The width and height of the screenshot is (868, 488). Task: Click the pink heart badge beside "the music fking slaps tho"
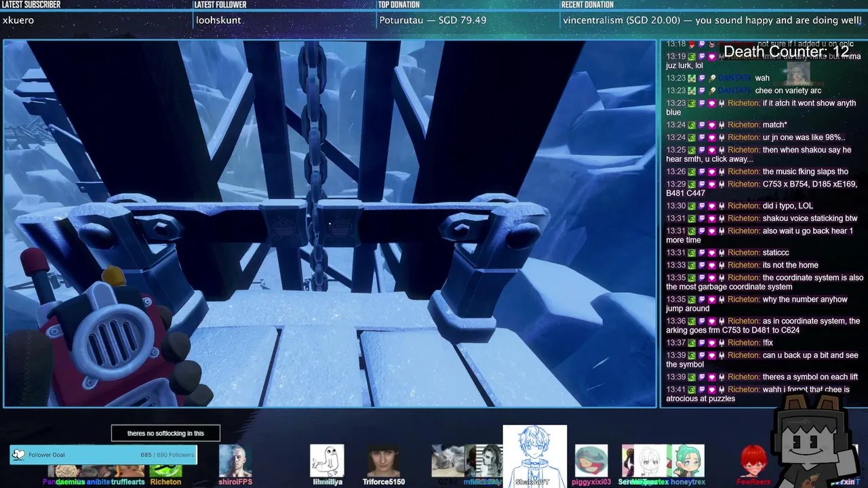pos(711,172)
